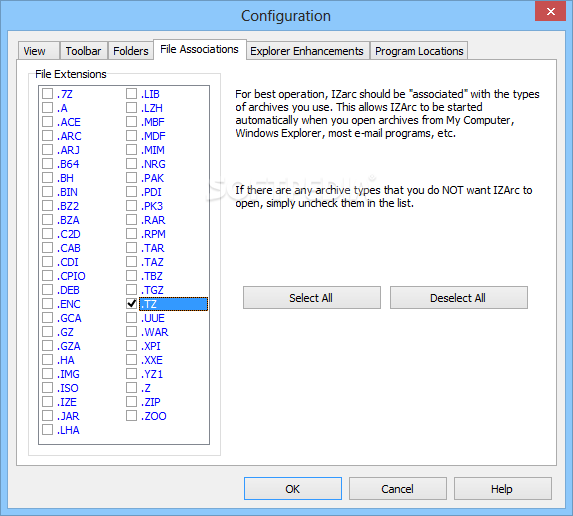Viewport: 573px width, 516px height.
Task: Enable the .TAZ checkbox
Action: point(132,262)
